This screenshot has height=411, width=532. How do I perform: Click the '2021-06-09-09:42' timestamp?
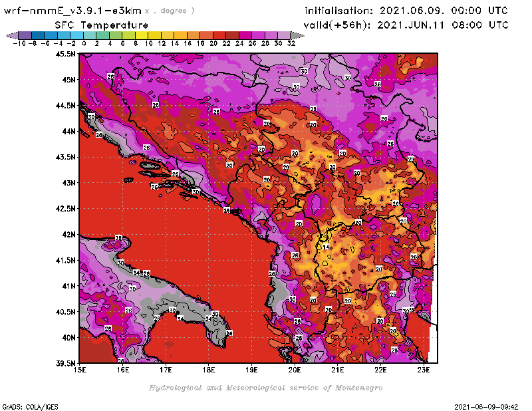click(x=486, y=407)
